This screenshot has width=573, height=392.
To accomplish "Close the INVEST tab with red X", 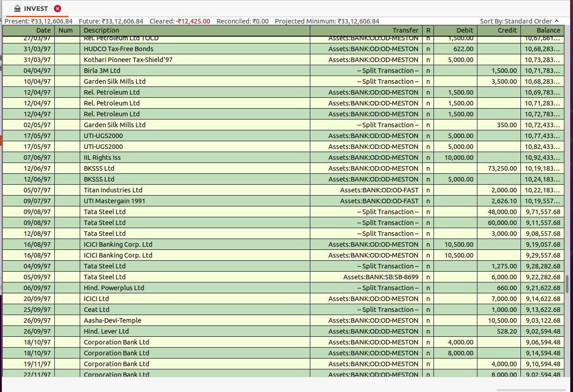I will [58, 9].
